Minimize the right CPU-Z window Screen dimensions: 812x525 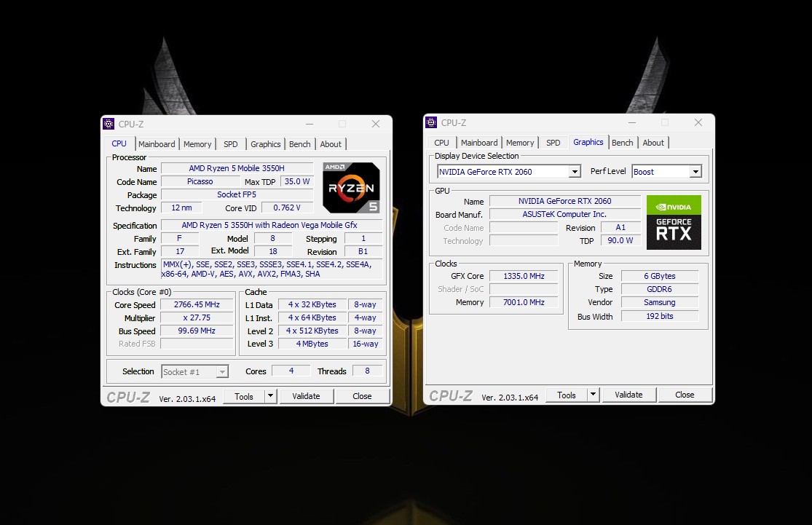tap(632, 122)
